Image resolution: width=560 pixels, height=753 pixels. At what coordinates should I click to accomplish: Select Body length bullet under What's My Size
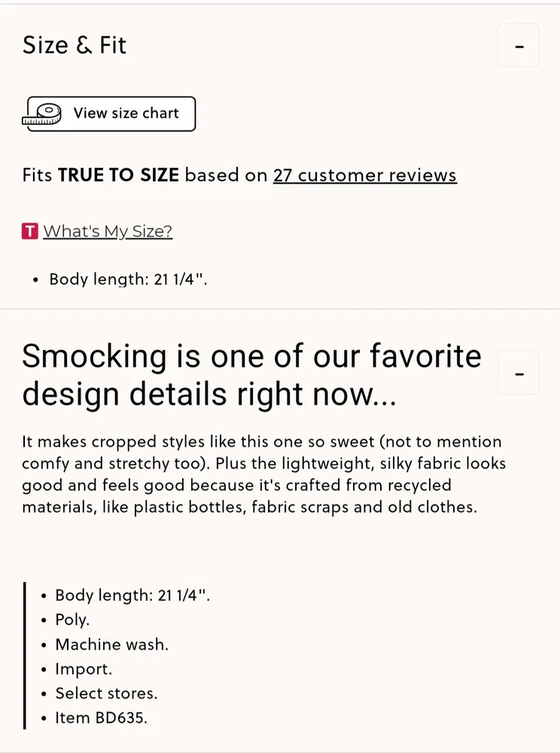pos(128,279)
